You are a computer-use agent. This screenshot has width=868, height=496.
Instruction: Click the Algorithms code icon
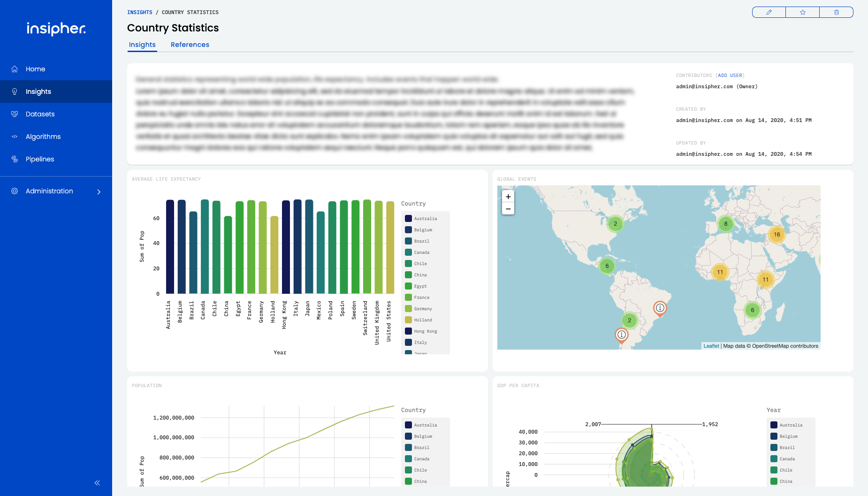click(x=15, y=137)
